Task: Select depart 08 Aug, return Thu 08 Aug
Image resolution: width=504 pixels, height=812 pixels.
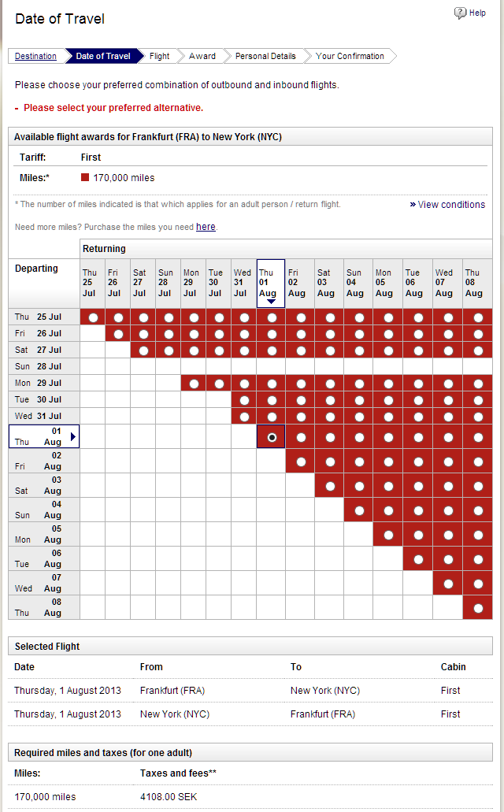Action: 478,607
